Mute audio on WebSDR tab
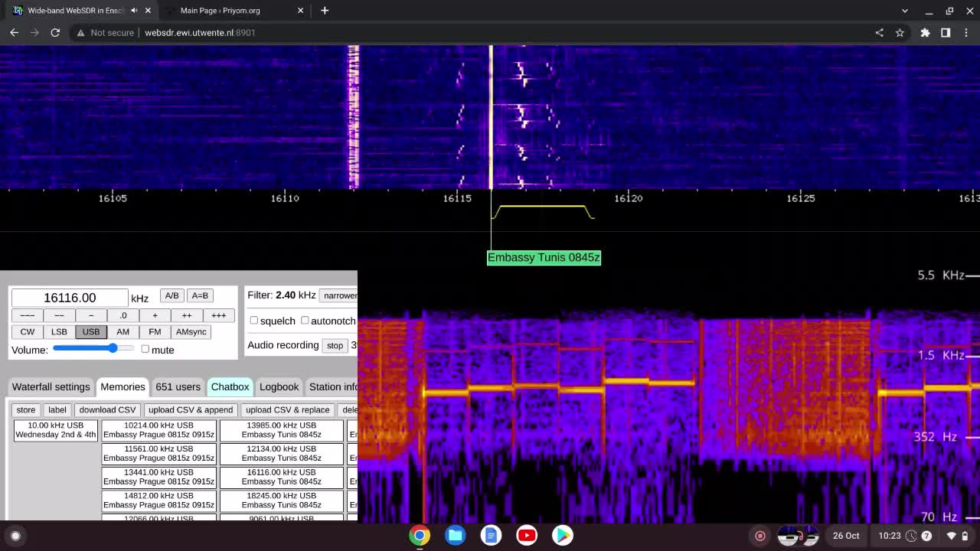The width and height of the screenshot is (980, 551). [134, 11]
